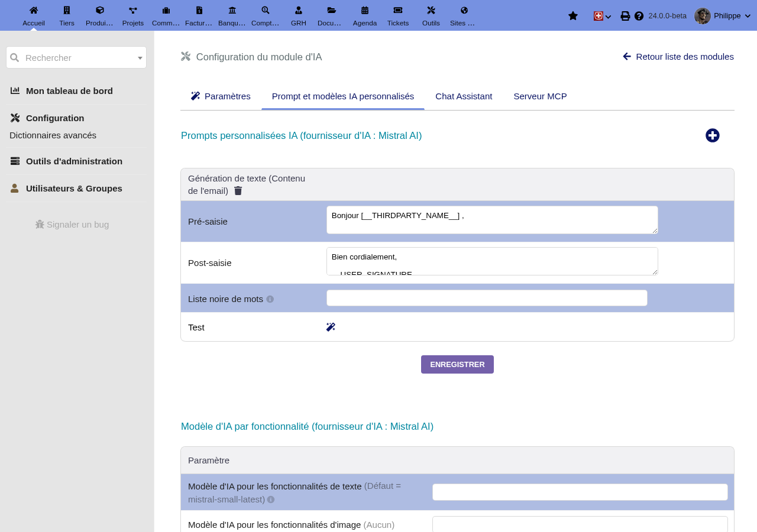This screenshot has width=757, height=532.
Task: Open the language flag dropdown
Action: click(x=602, y=16)
